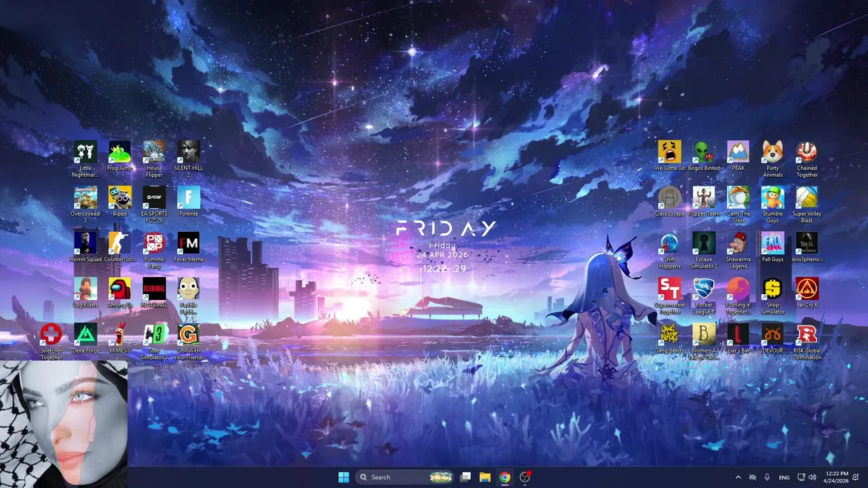This screenshot has width=868, height=488.
Task: Launch Stumble Guys shortcut
Action: [772, 204]
